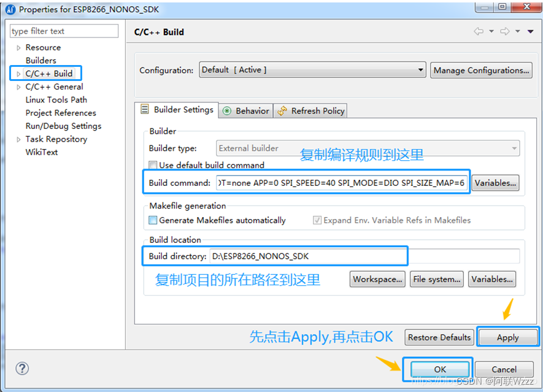Screen dimensions: 543x392
Task: Click the help question mark icon
Action: (22, 369)
